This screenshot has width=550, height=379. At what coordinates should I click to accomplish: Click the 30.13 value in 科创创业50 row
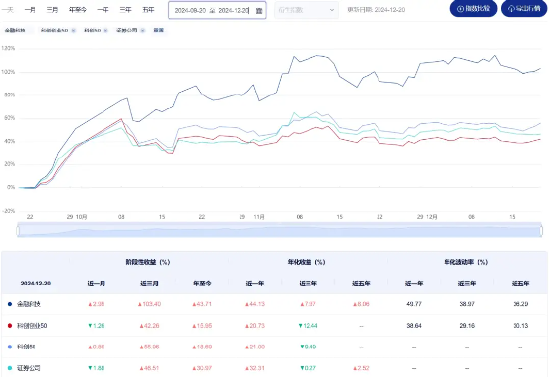pyautogui.click(x=521, y=326)
